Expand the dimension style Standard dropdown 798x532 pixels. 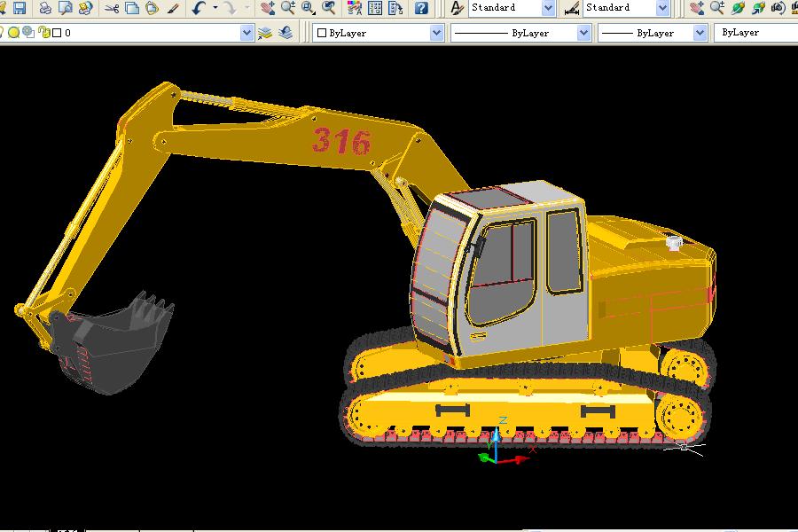662,8
